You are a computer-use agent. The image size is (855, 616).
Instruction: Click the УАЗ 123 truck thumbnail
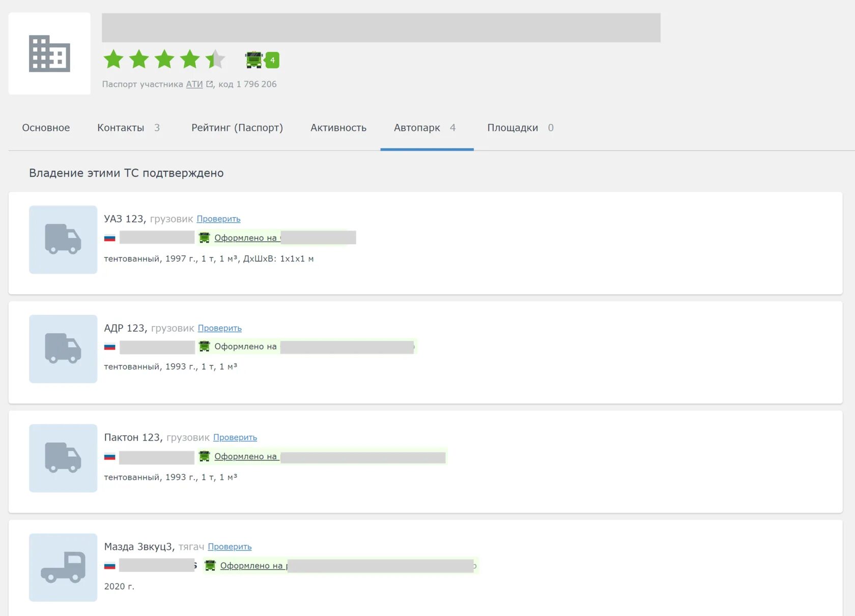[x=63, y=240]
